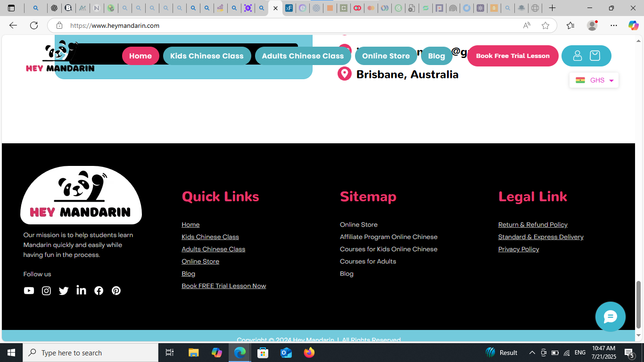Image resolution: width=644 pixels, height=362 pixels.
Task: Open Blog link under Quick Links
Action: click(188, 274)
